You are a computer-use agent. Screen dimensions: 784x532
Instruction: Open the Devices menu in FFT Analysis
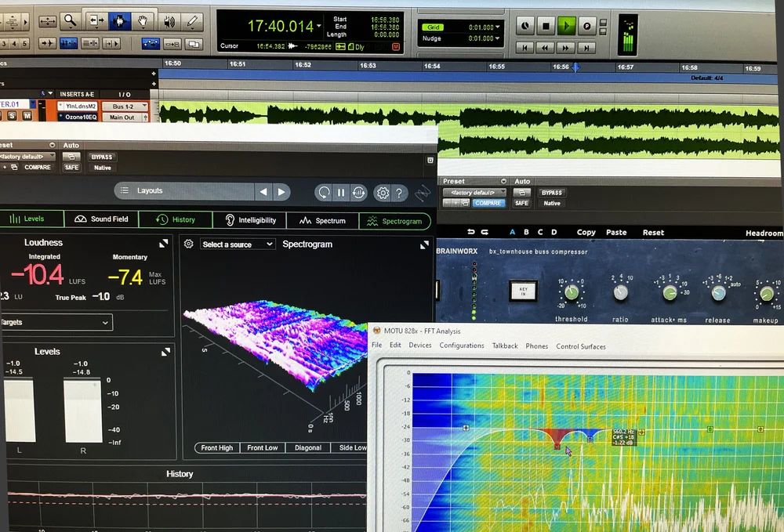tap(420, 345)
